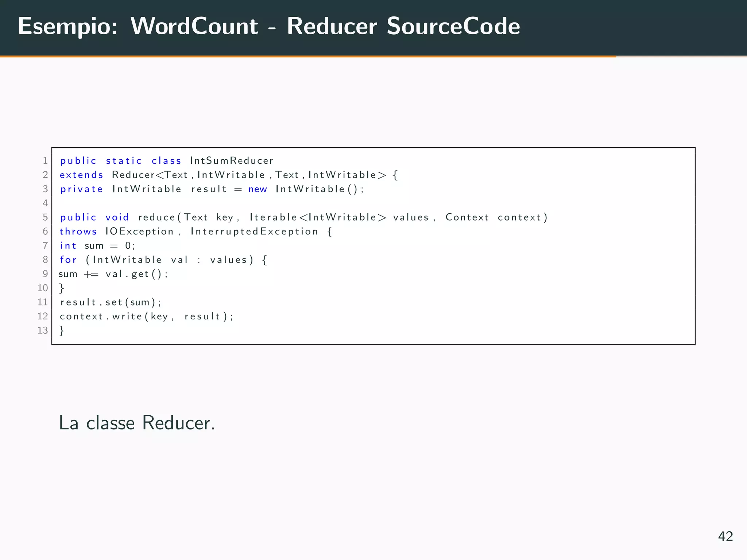
Task: Click the line starting 'public void reduce(Text key'
Action: point(304,217)
